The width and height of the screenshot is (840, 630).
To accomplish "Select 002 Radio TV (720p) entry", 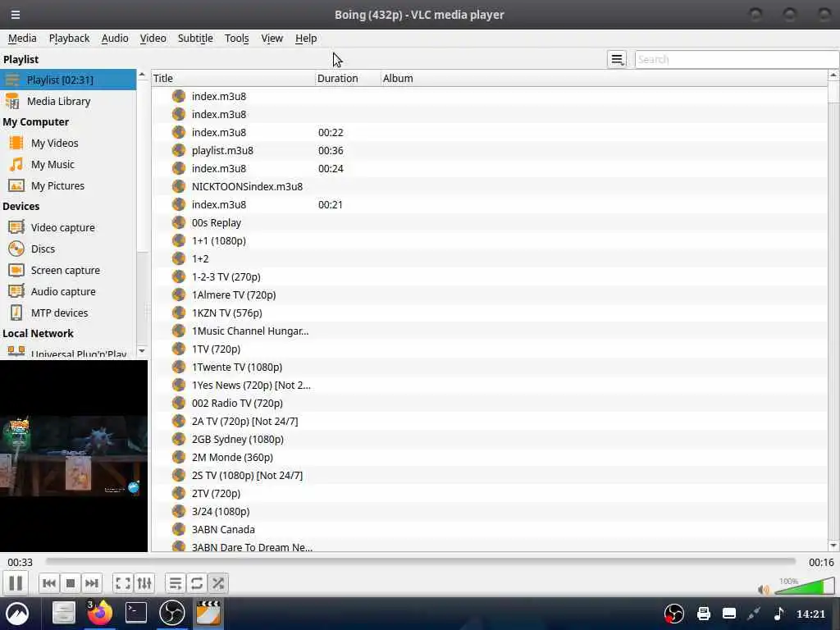I will click(489, 404).
